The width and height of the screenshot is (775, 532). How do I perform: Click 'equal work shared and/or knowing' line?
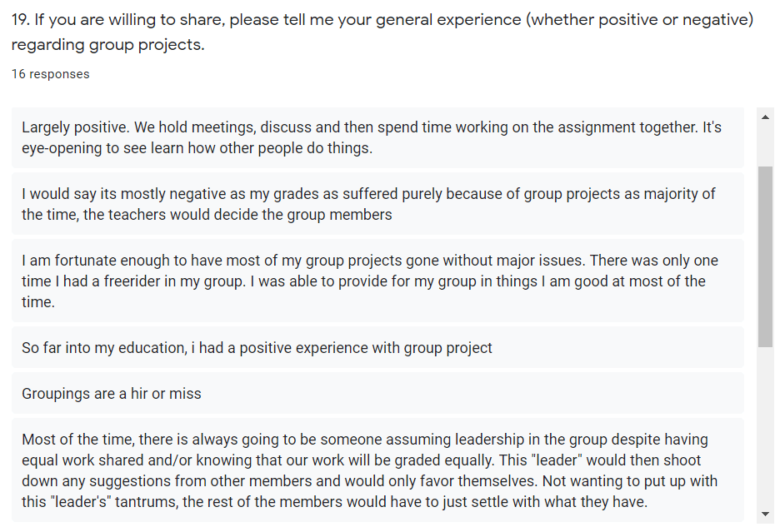[362, 460]
